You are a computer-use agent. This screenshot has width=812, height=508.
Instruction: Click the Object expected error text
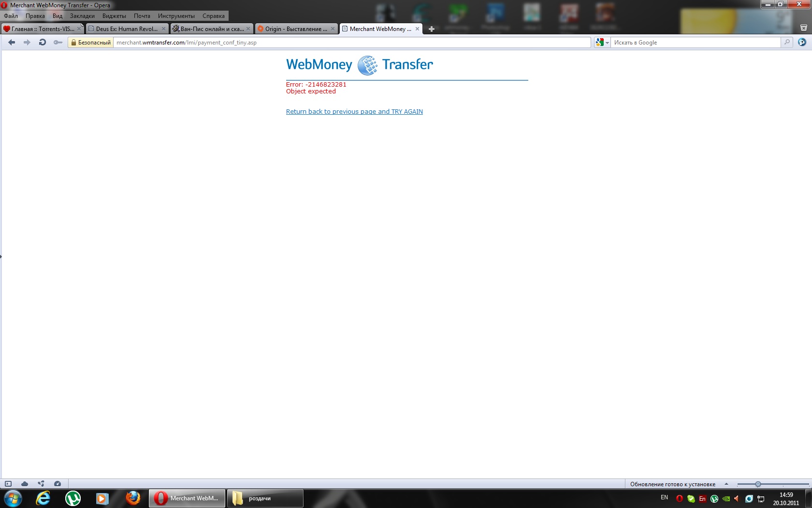click(x=311, y=91)
